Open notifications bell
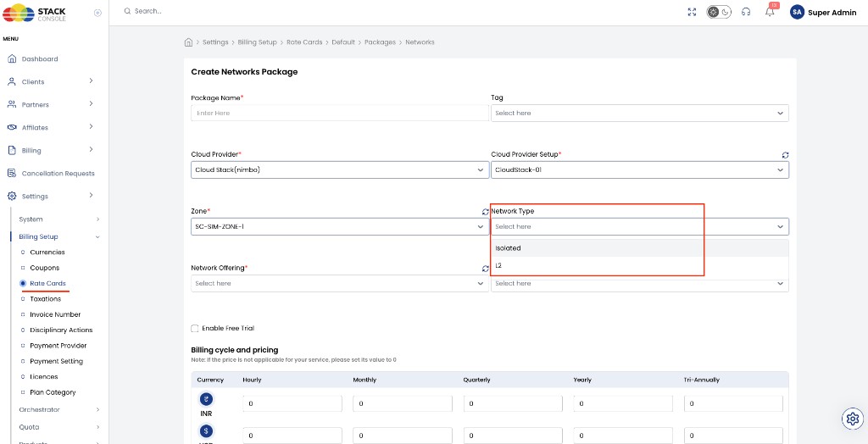Image resolution: width=868 pixels, height=444 pixels. (x=770, y=11)
